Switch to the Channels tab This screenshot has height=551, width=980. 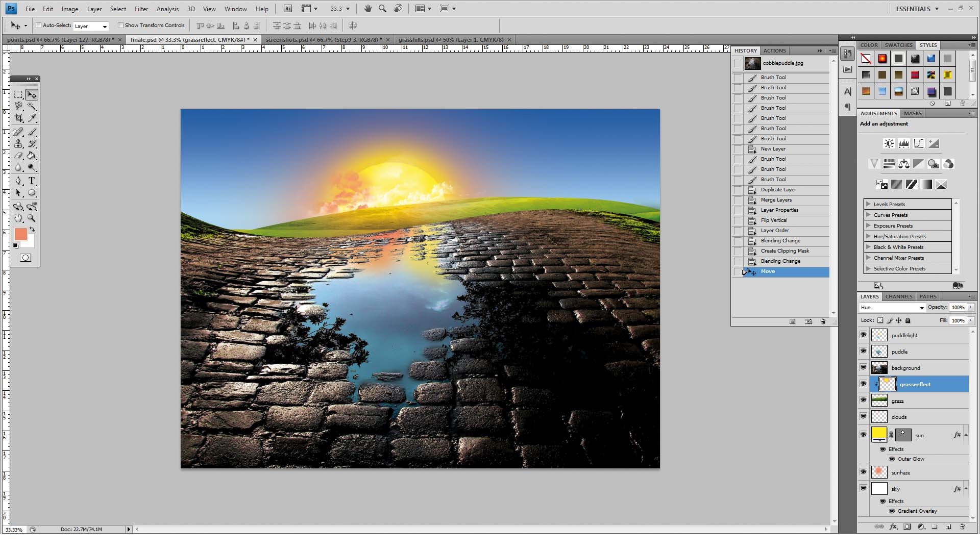[x=898, y=296]
